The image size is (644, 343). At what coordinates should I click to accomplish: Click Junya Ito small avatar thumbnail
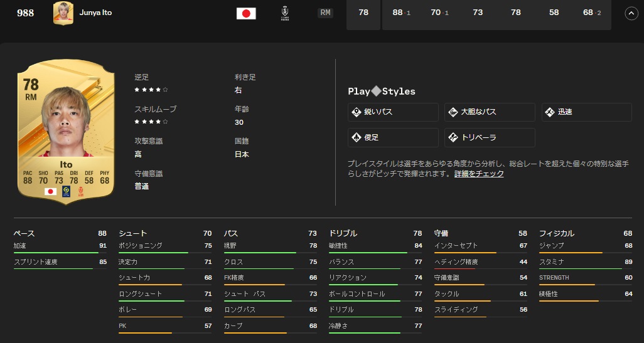pyautogui.click(x=63, y=13)
